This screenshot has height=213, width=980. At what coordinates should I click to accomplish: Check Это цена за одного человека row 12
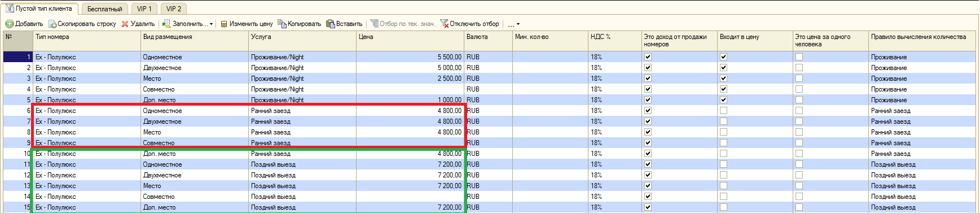click(x=799, y=175)
